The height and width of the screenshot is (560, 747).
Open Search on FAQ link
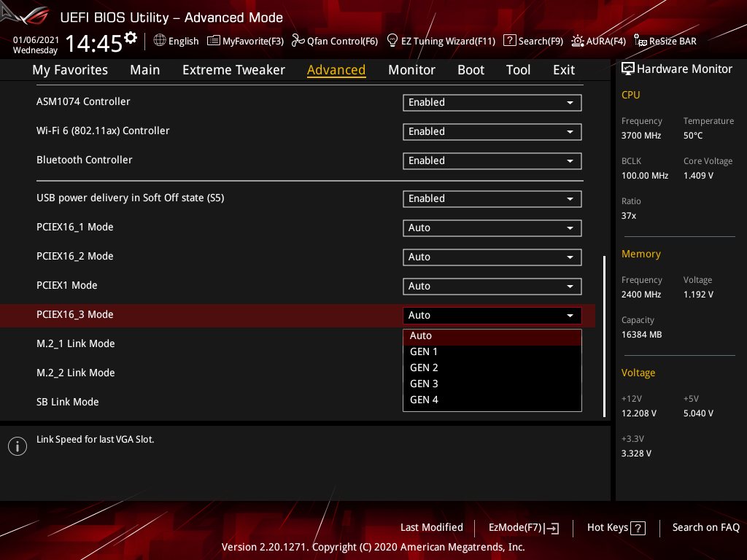[705, 528]
